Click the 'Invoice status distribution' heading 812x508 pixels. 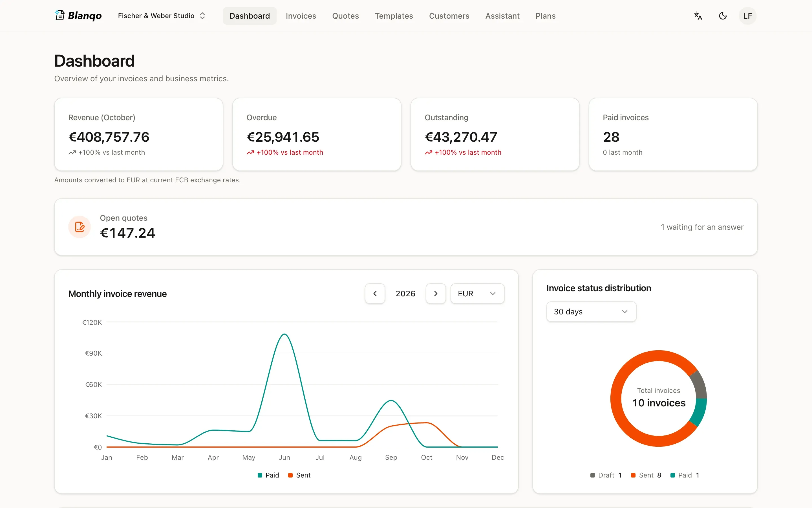point(599,288)
